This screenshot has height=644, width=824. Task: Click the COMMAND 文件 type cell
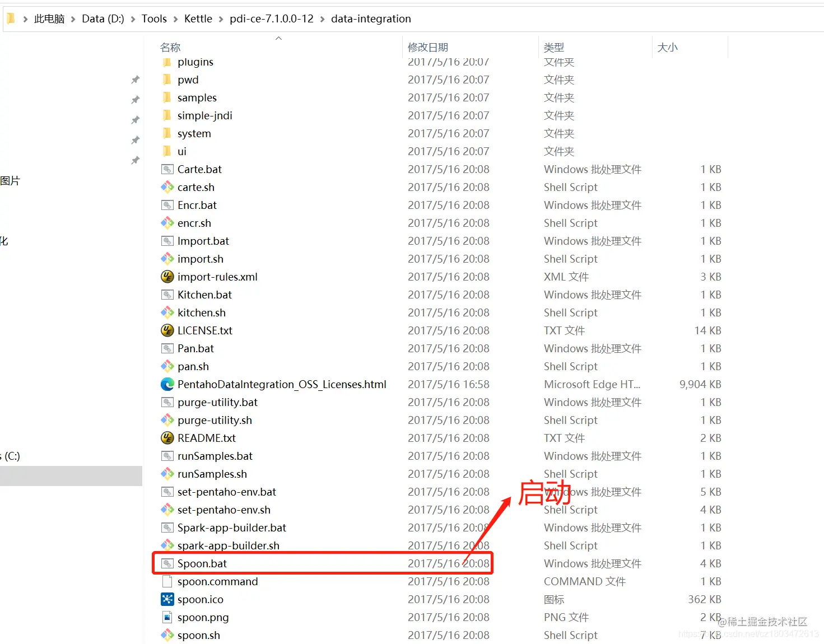[x=585, y=581]
